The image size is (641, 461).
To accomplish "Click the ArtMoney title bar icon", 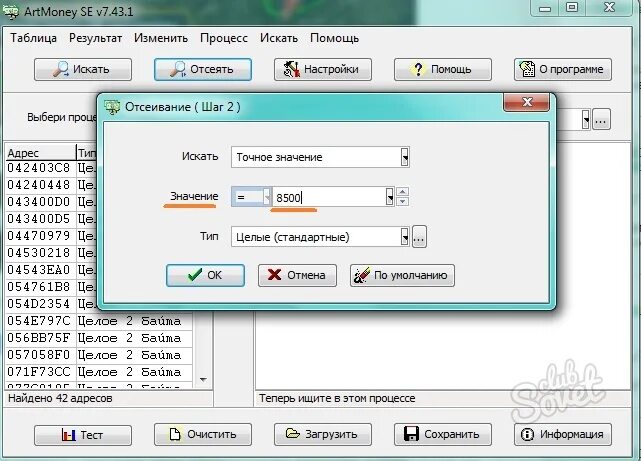I will [x=11, y=11].
